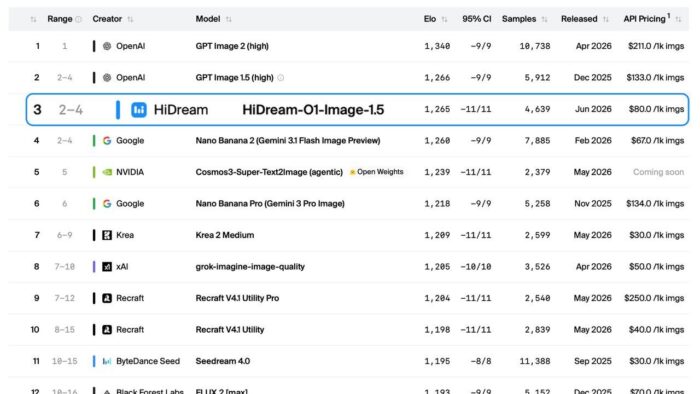Click the $211.0 /1k imgs price
The image size is (700, 394).
pos(656,46)
